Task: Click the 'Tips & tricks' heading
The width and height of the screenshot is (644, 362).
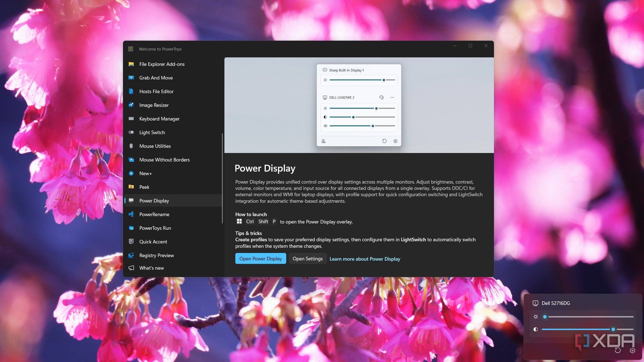Action: tap(248, 233)
